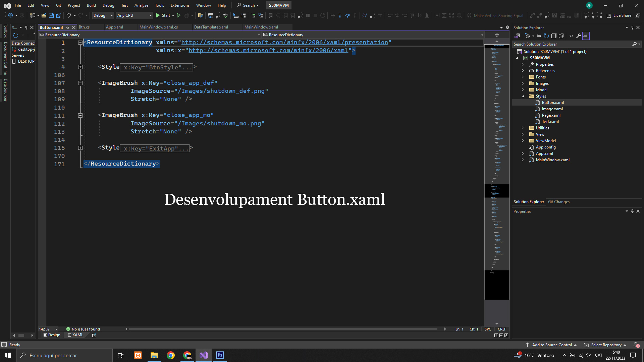Toggle Preview Selected Items in Solution Explorer
Image resolution: width=644 pixels, height=362 pixels.
586,36
